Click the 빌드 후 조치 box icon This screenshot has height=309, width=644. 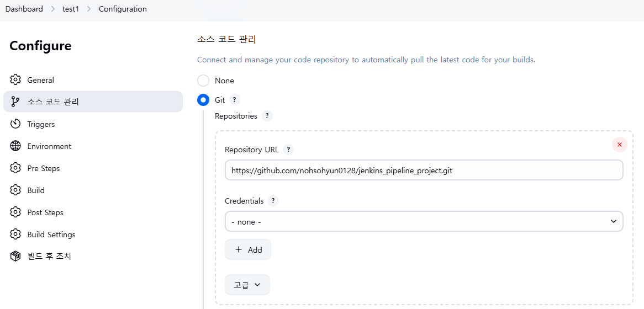click(15, 256)
